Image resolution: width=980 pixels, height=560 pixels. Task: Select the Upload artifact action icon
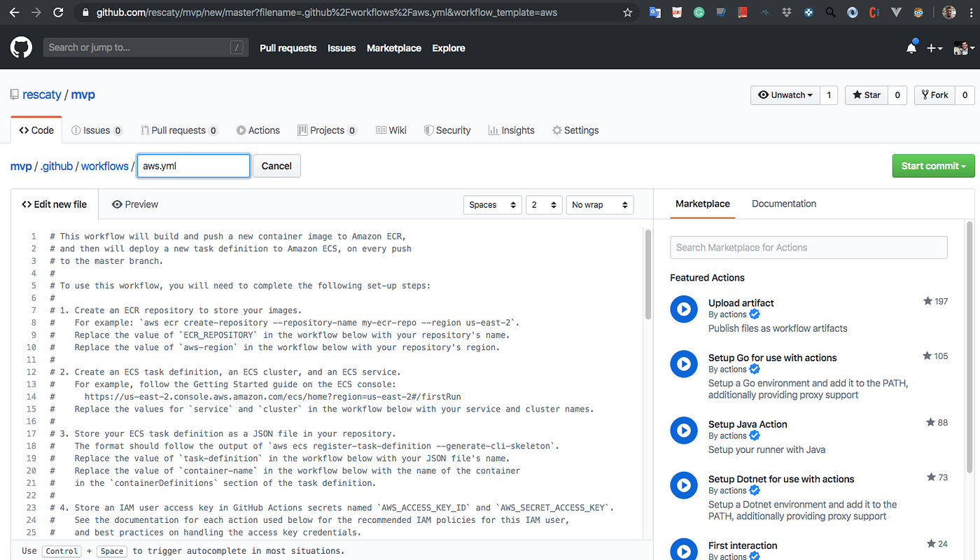click(x=684, y=309)
